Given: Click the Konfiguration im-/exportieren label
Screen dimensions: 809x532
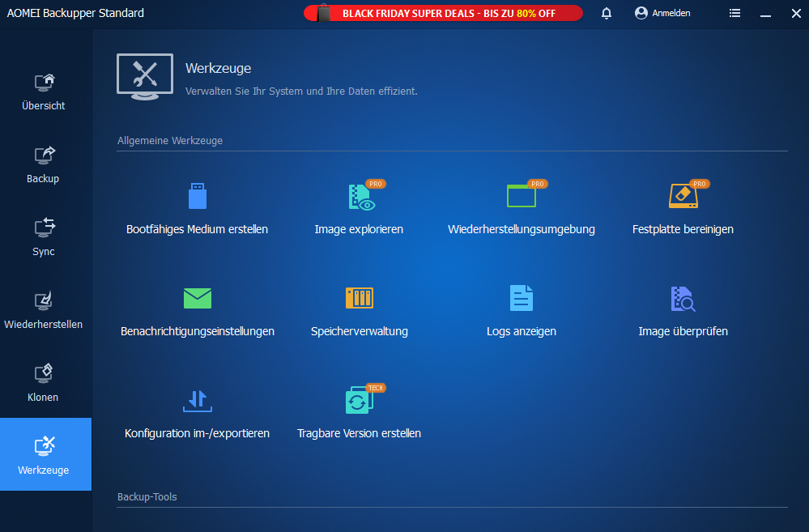Looking at the screenshot, I should pos(197,433).
